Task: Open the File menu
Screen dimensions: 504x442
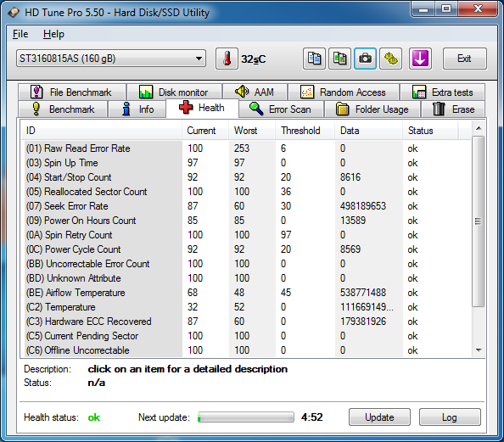Action: (20, 34)
